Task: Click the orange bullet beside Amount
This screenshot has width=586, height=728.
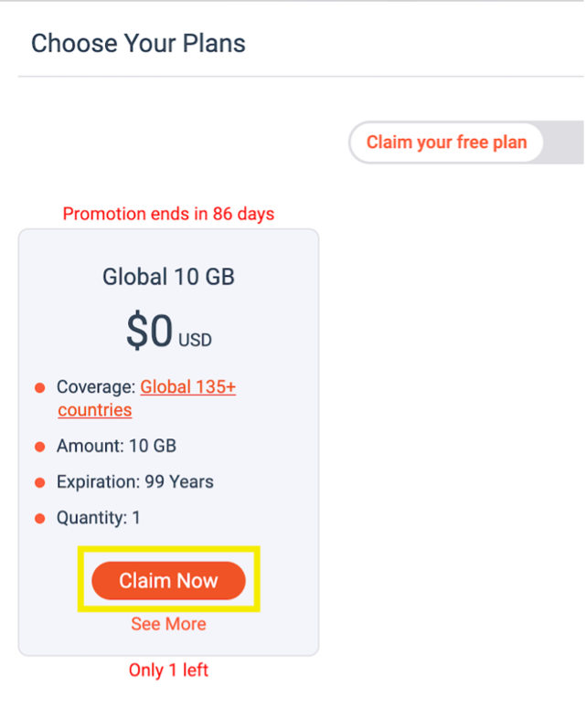Action: click(x=40, y=447)
